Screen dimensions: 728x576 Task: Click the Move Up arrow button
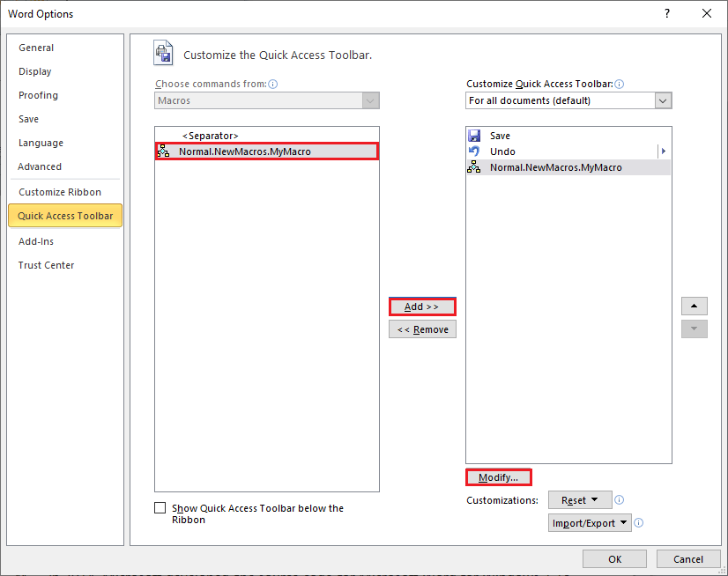click(x=695, y=306)
